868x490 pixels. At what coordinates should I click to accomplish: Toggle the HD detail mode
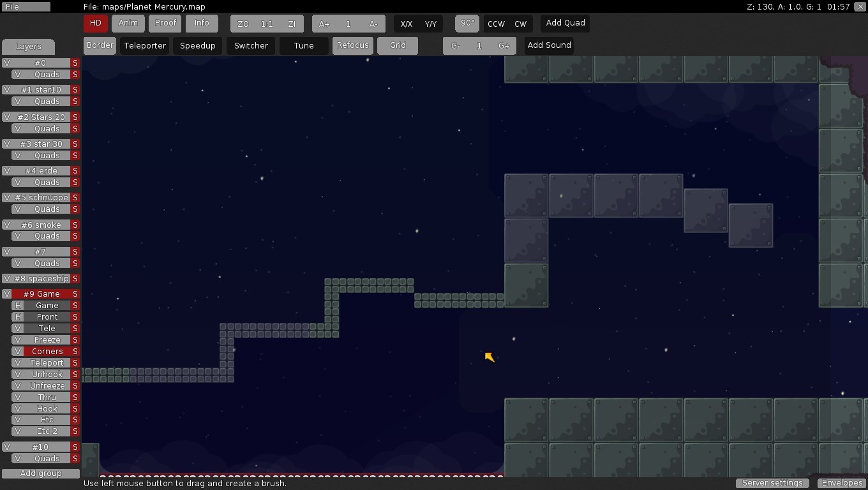click(x=95, y=23)
